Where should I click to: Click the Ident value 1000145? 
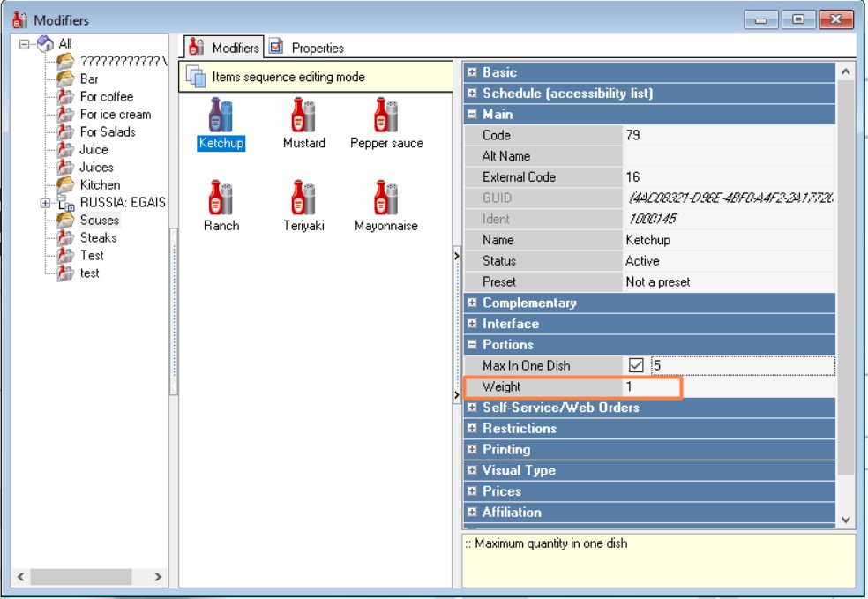(652, 219)
